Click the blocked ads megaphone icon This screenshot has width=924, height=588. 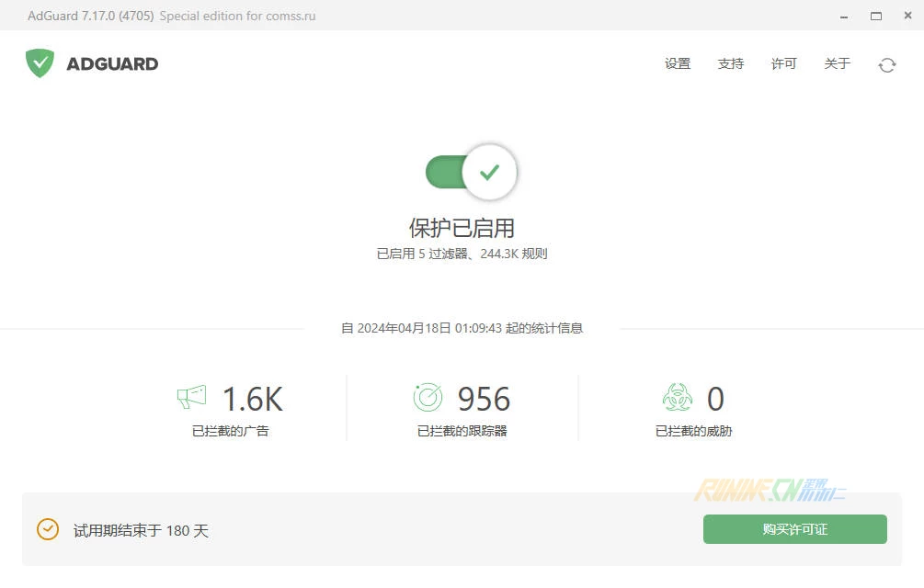point(192,397)
